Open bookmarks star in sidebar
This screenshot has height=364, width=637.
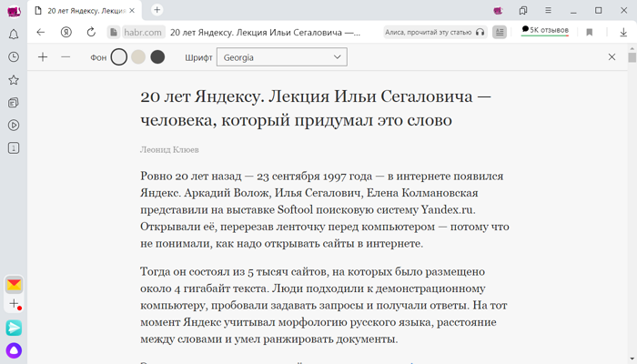coord(14,80)
